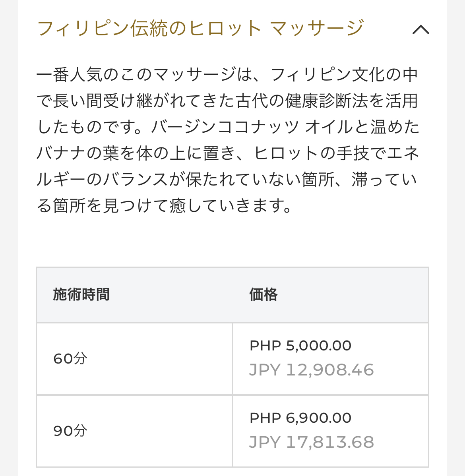Click the line starting ルギーのバランスが
The image size is (465, 476).
pos(227,179)
